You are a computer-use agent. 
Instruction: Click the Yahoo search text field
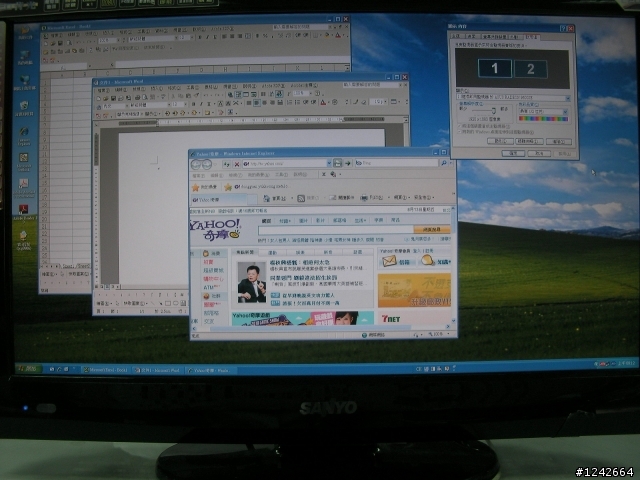coord(336,231)
